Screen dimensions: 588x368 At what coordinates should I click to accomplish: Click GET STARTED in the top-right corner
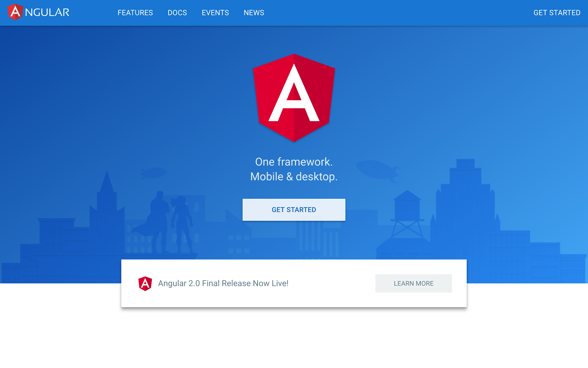click(x=557, y=13)
